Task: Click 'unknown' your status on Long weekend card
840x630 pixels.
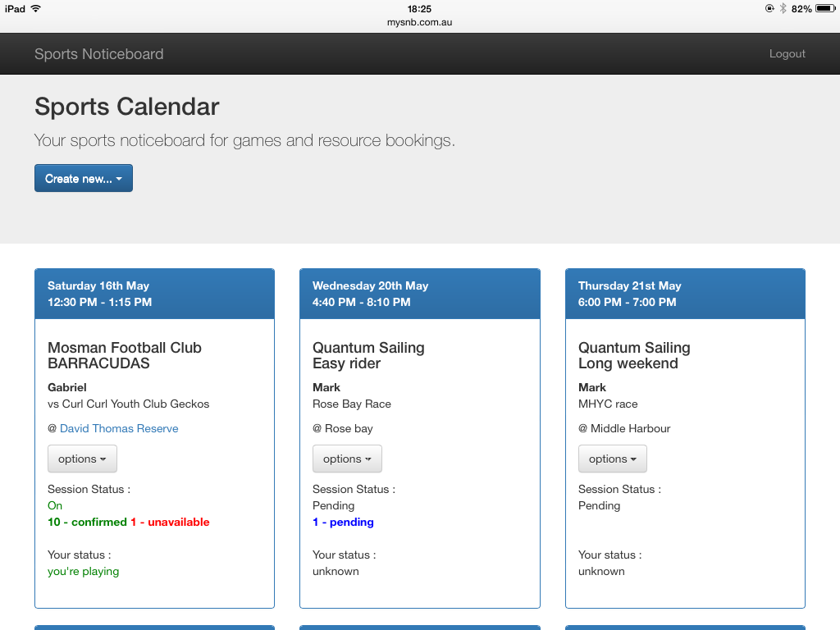Action: click(601, 572)
